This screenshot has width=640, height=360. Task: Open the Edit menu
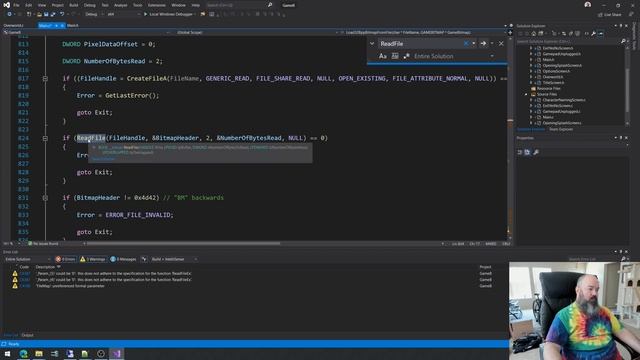[28, 5]
